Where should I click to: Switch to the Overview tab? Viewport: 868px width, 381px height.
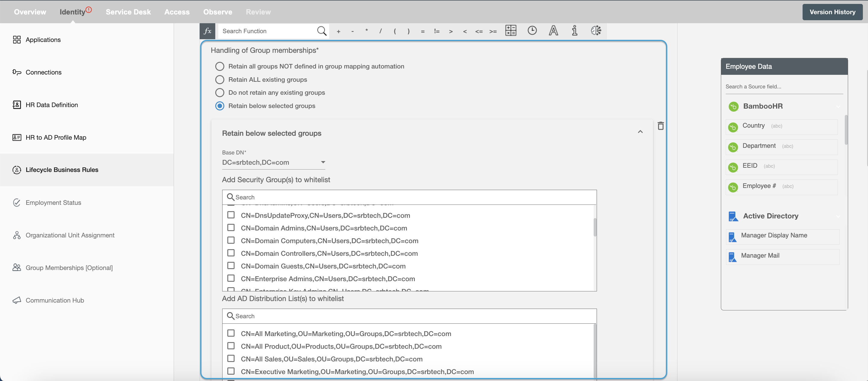tap(29, 11)
